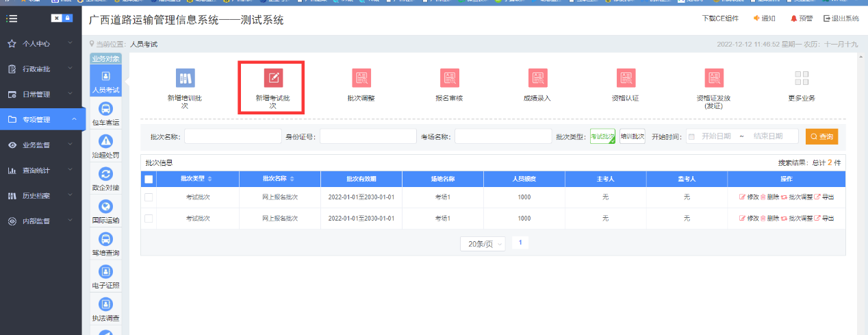Check the first 考试批次 row checkbox

tap(149, 197)
